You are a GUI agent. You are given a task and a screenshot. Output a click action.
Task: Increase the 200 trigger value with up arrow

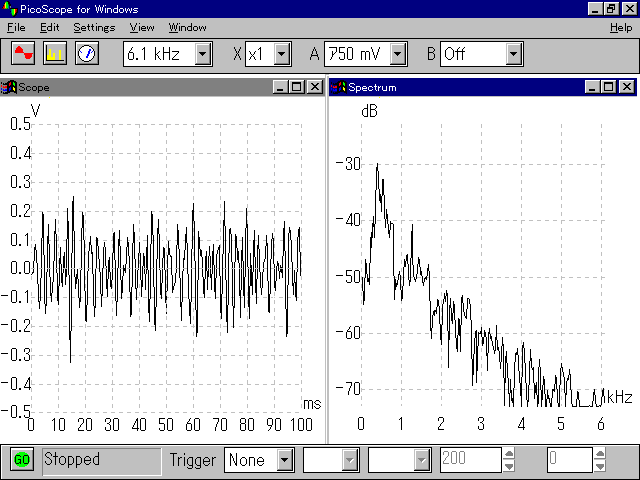point(509,454)
